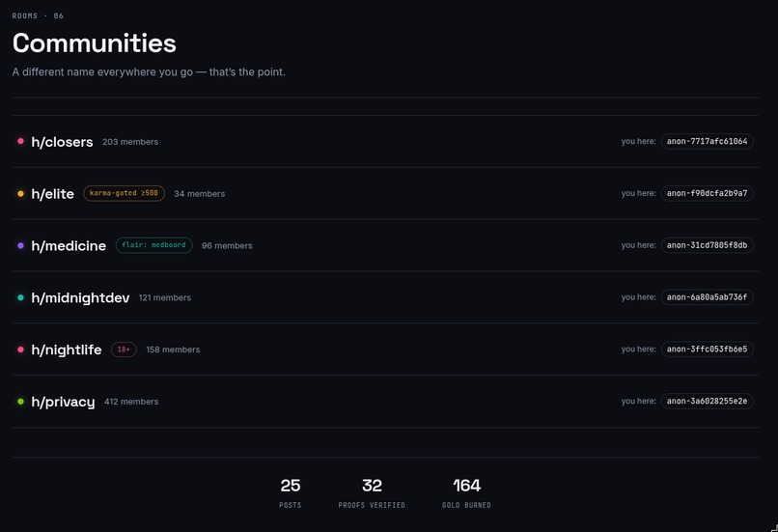Viewport: 778px width, 532px height.
Task: Click 'you here:' label in h/privacy row
Action: pos(639,401)
